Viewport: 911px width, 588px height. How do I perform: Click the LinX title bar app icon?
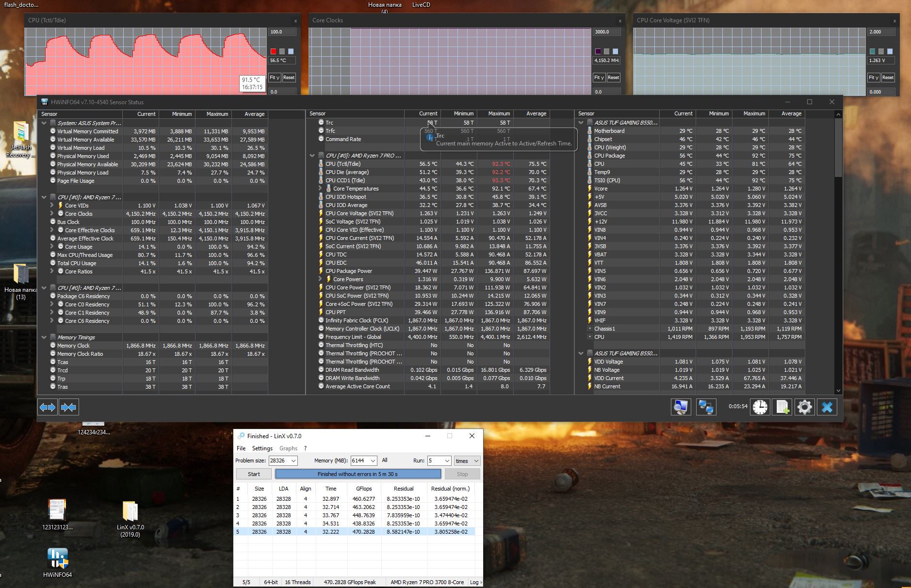240,436
